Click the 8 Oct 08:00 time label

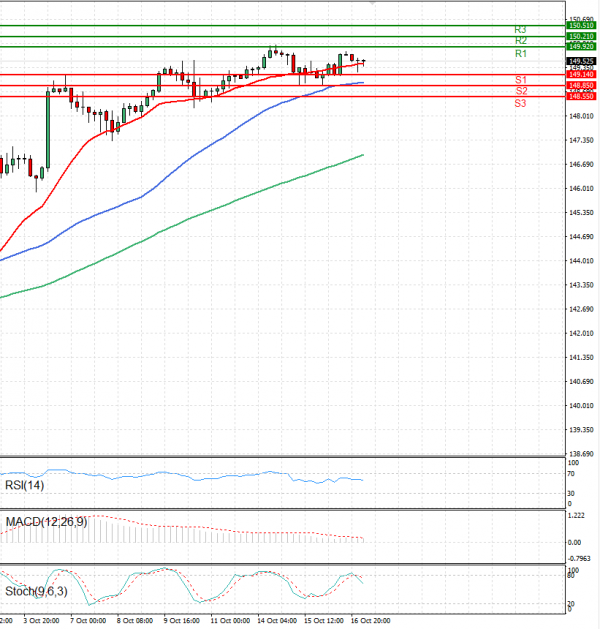[135, 621]
